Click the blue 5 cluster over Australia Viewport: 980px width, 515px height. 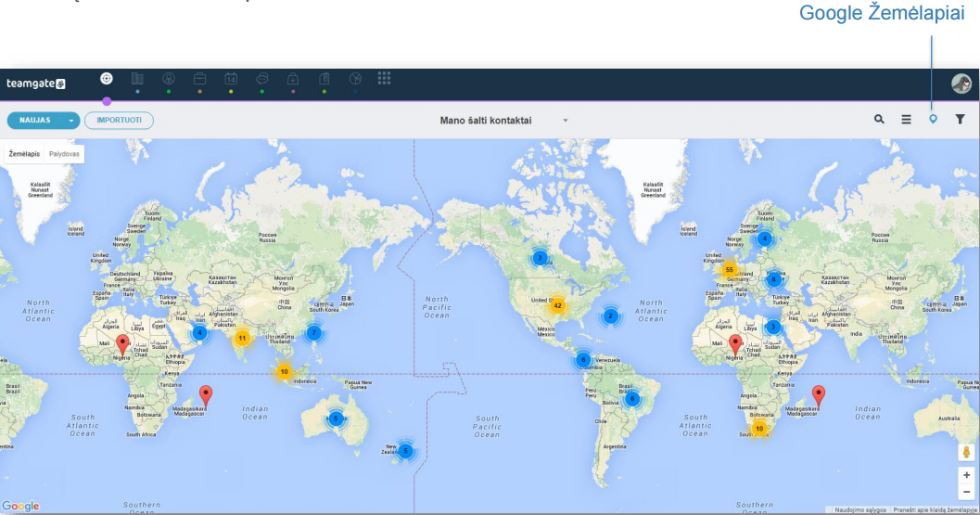pos(336,418)
